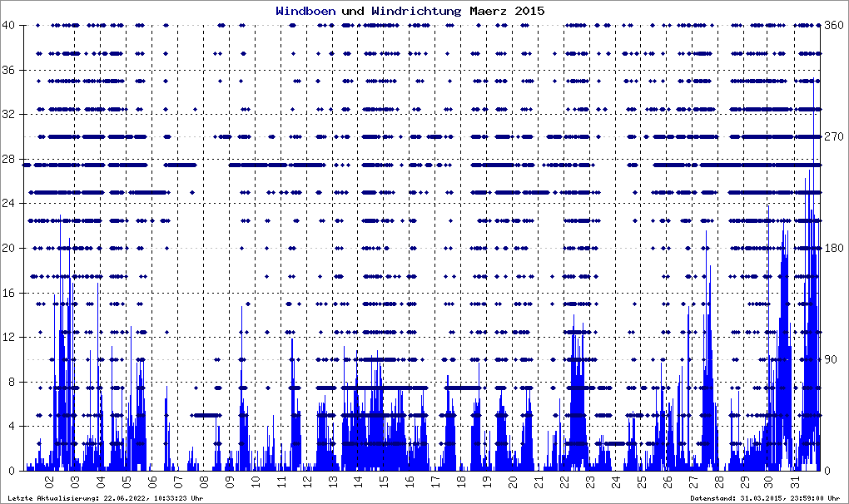This screenshot has width=849, height=504.
Task: Choose day 27 on the date axis
Action: (x=693, y=483)
